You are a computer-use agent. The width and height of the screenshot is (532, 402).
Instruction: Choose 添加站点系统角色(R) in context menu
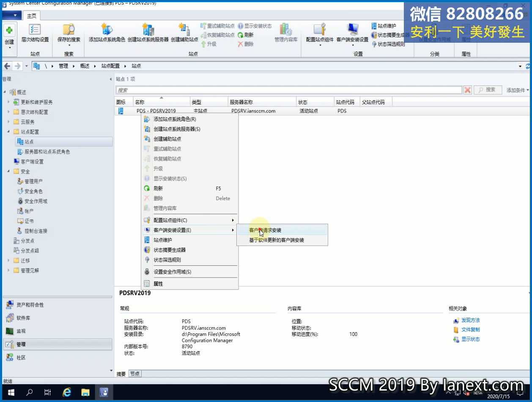[x=189, y=119]
